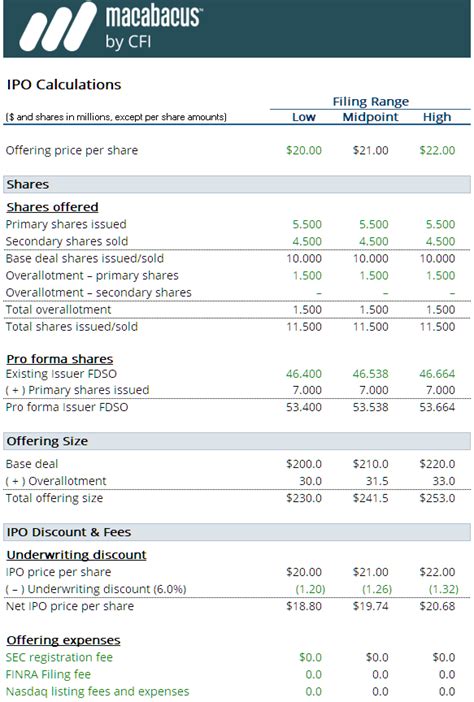Click the Low column header
The width and height of the screenshot is (474, 702).
304,117
